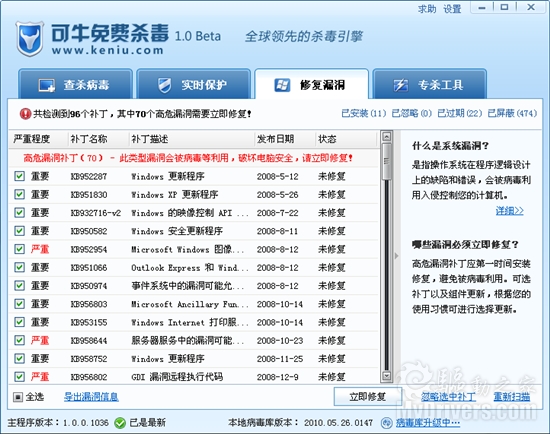Toggle the KB956803 checkbox

point(19,304)
